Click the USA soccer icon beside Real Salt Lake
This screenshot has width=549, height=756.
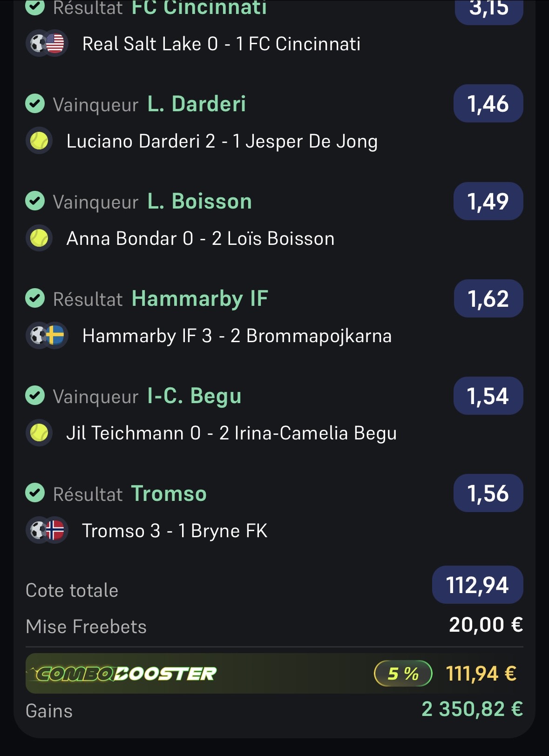click(47, 44)
